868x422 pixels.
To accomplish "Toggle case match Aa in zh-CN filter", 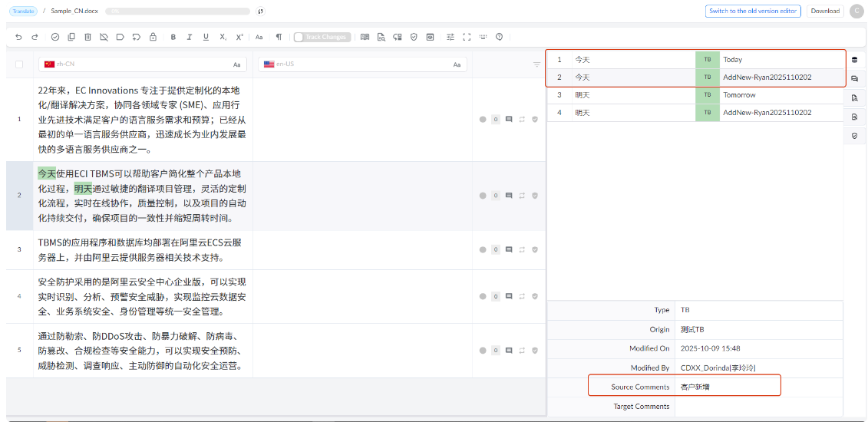I will point(237,64).
